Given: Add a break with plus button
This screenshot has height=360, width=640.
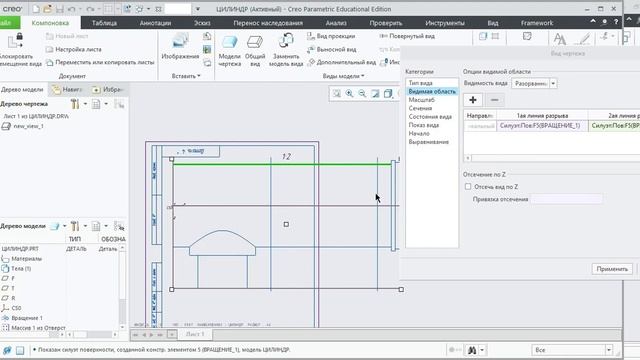Looking at the screenshot, I should (x=473, y=100).
